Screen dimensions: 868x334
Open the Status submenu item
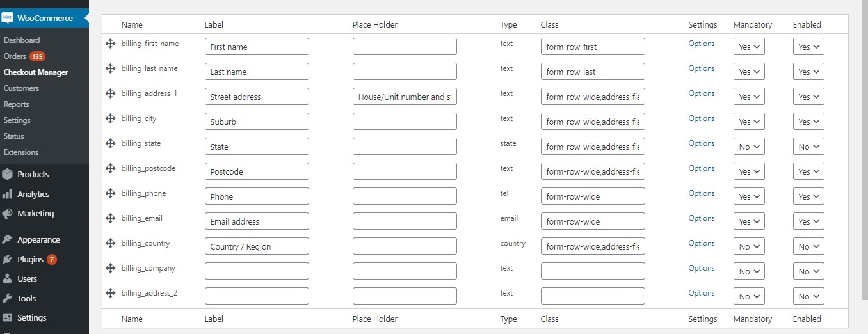(13, 136)
